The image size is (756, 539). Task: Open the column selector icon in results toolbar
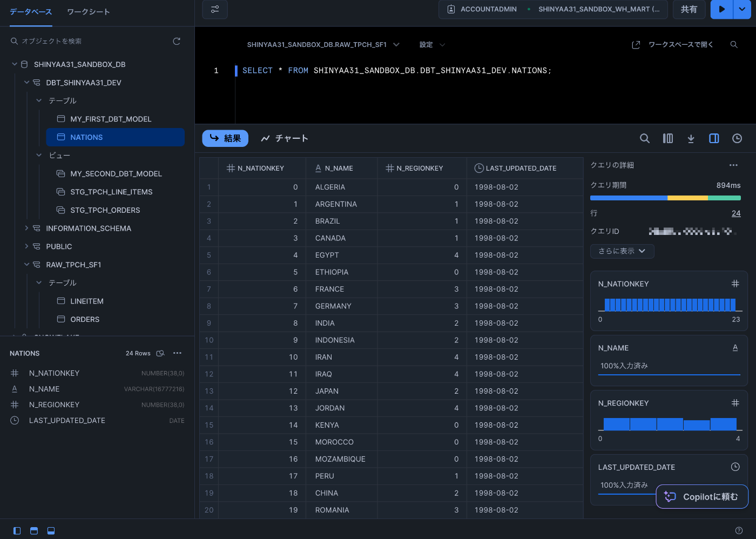pos(668,138)
